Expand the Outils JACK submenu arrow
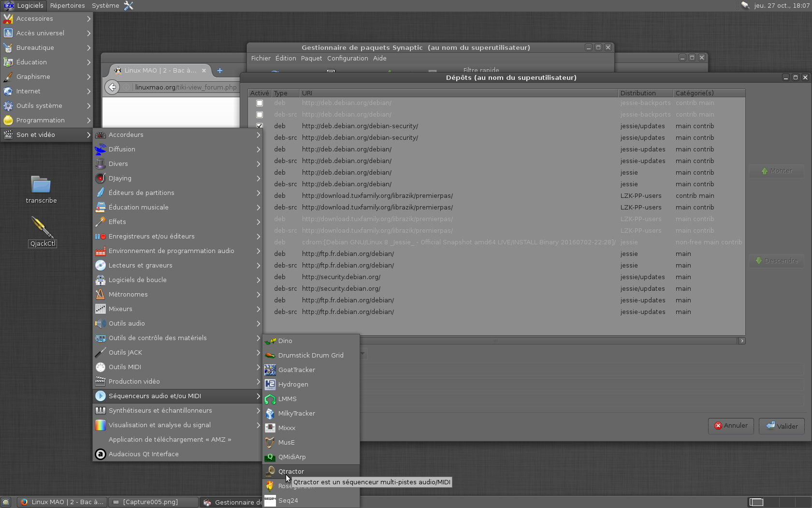Screen dimensions: 812x508 (258, 352)
